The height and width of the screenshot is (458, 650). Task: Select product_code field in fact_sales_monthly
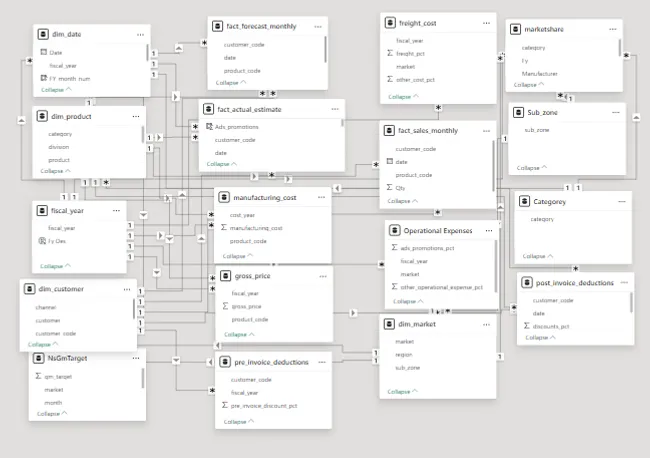(x=413, y=175)
